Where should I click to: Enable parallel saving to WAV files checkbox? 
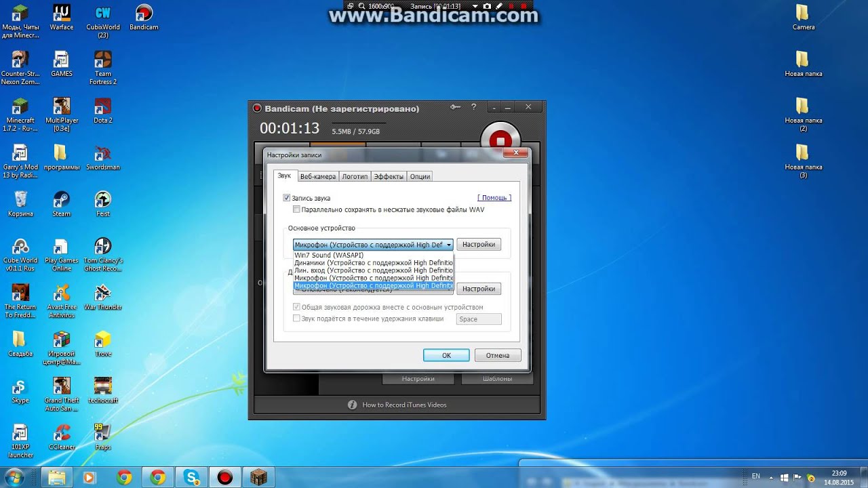pos(296,209)
